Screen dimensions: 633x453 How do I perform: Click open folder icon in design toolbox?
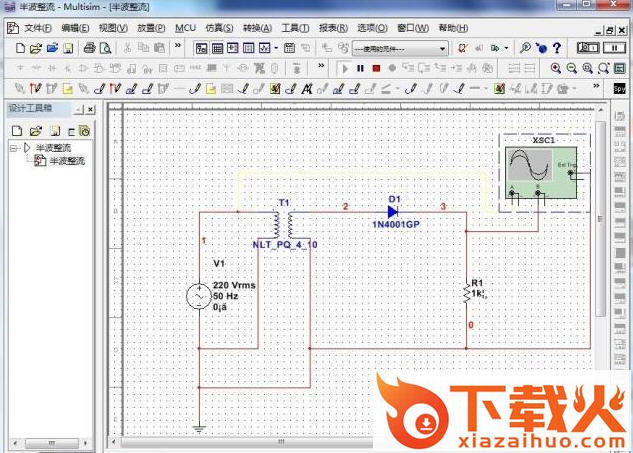[x=36, y=131]
